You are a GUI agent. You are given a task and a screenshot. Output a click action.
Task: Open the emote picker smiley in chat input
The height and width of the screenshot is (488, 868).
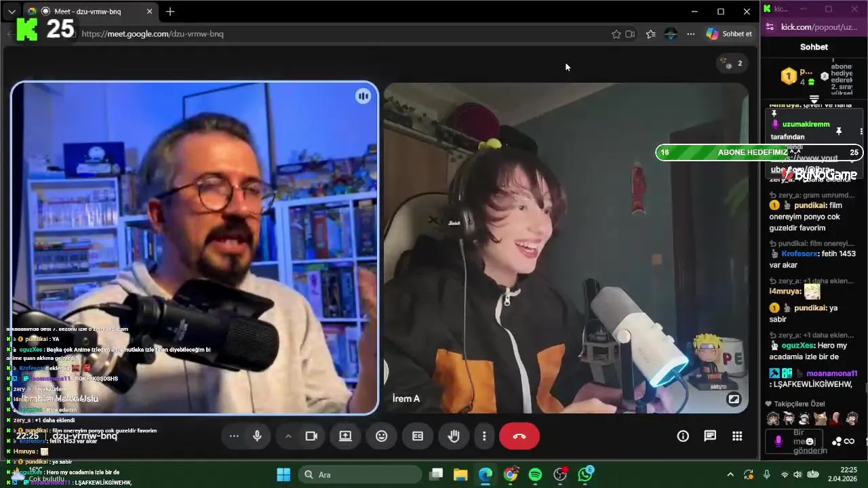point(810,441)
